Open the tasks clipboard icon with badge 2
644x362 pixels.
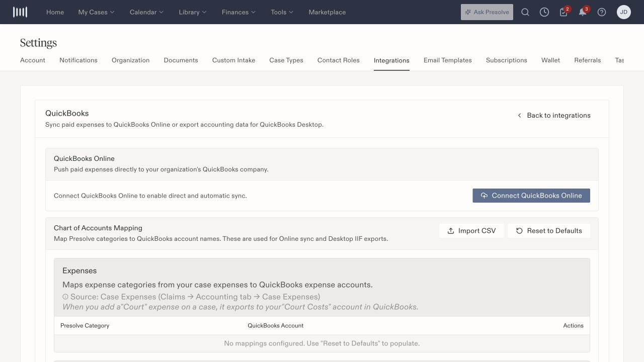pyautogui.click(x=563, y=12)
